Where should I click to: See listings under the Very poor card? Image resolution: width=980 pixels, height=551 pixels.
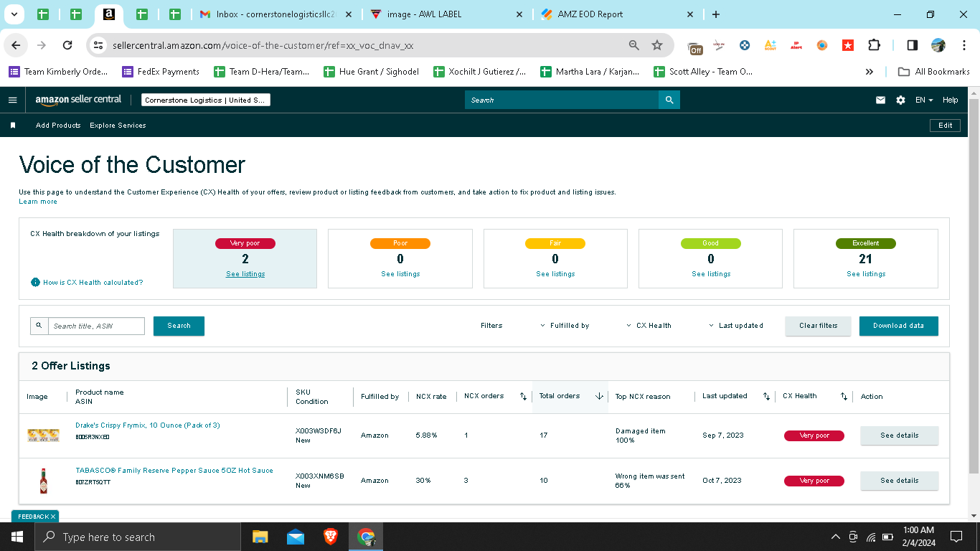click(x=245, y=274)
